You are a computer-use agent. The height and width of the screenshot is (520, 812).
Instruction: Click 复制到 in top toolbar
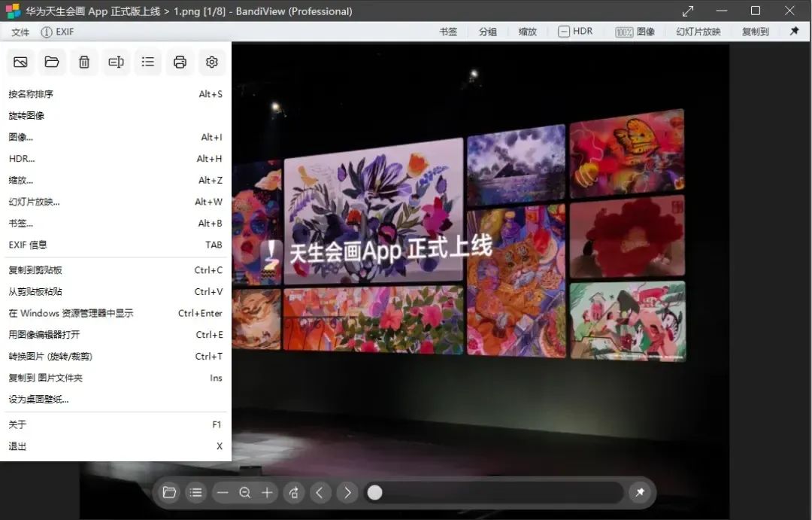[x=755, y=32]
